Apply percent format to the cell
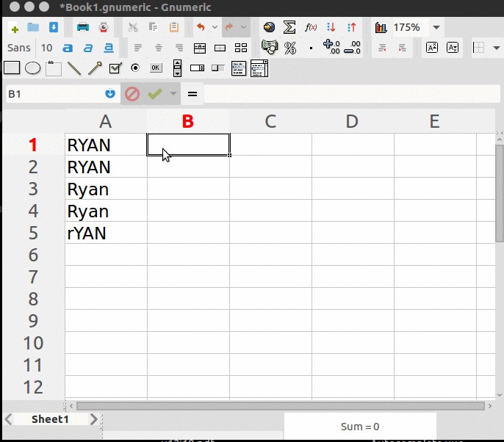The width and height of the screenshot is (504, 442). pos(290,48)
